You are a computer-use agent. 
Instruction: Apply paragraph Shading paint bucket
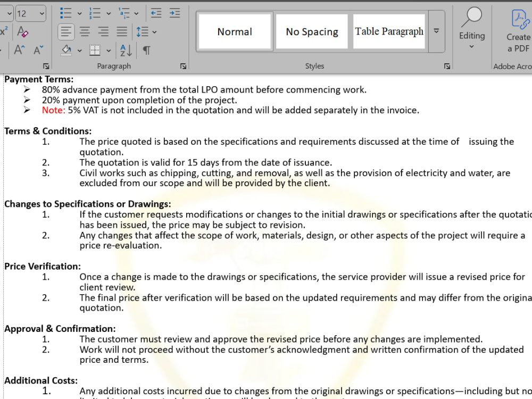click(x=66, y=50)
